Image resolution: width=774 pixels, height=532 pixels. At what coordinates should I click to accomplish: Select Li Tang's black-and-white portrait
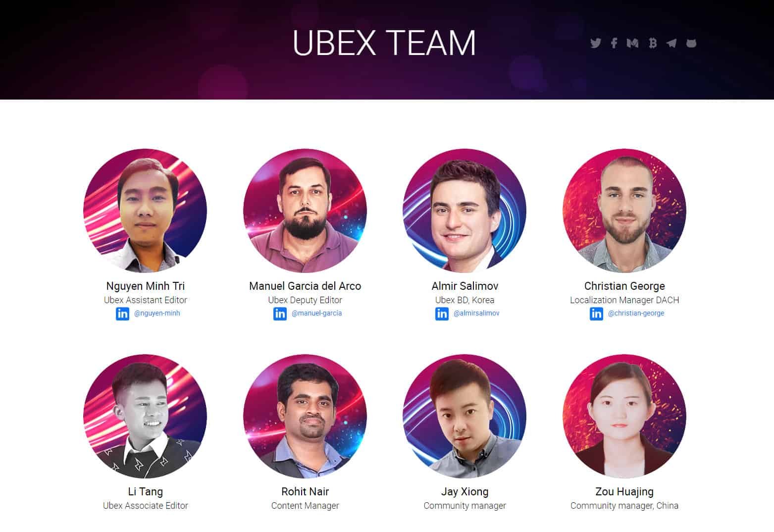145,416
